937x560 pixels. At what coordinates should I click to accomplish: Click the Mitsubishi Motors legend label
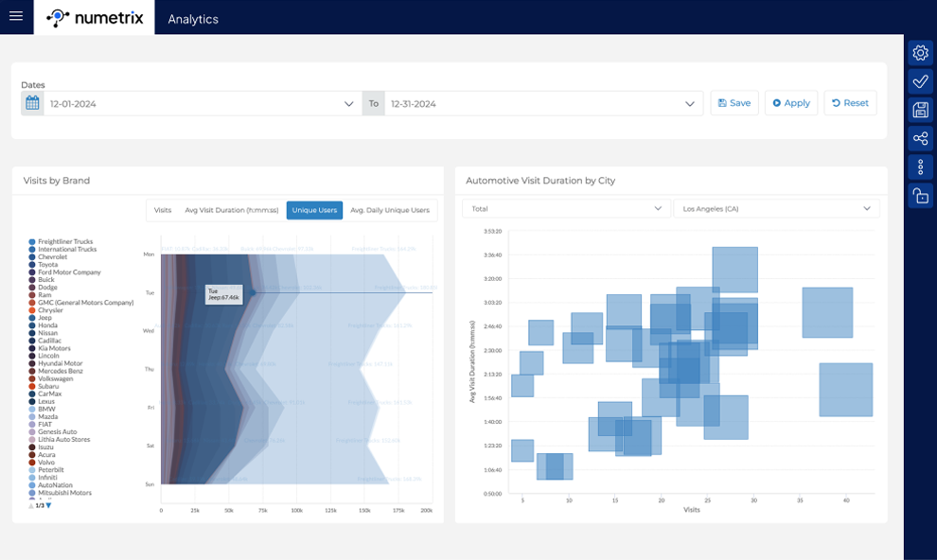click(64, 493)
